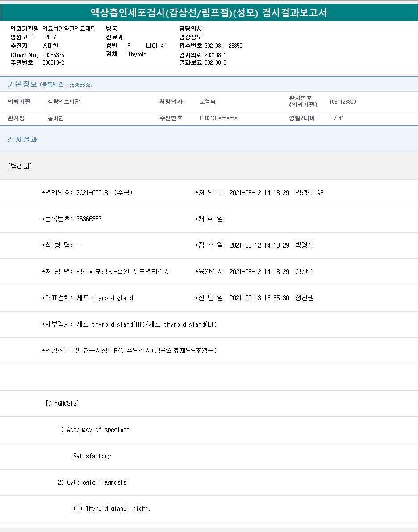Click the 접수번호 value 20210811-28850
This screenshot has height=532, width=418.
[x=223, y=46]
